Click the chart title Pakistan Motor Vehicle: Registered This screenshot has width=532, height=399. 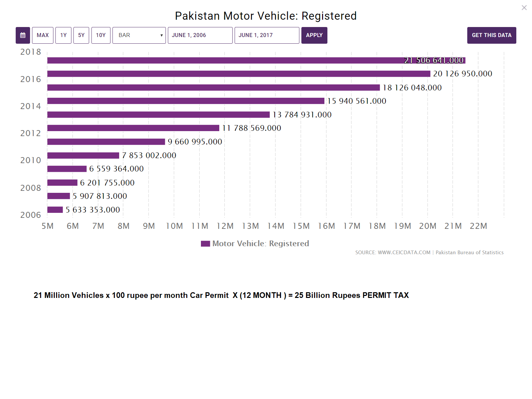point(266,16)
